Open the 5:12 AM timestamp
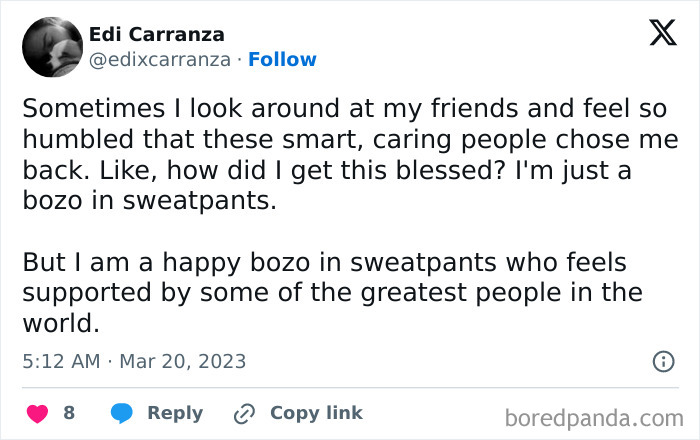 coord(62,361)
